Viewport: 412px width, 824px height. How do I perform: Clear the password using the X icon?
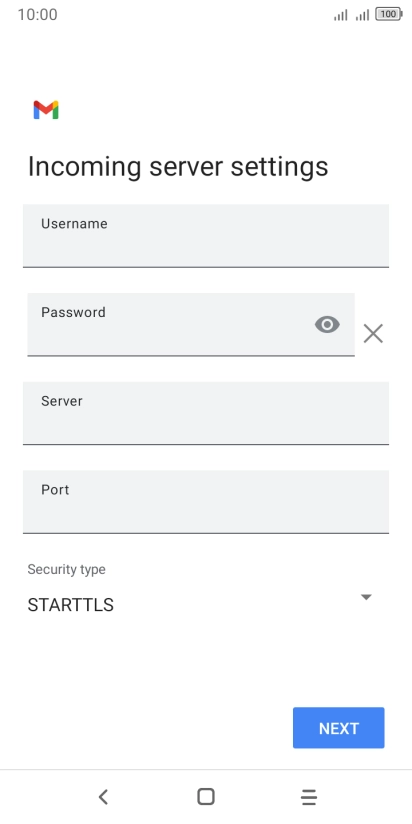373,333
